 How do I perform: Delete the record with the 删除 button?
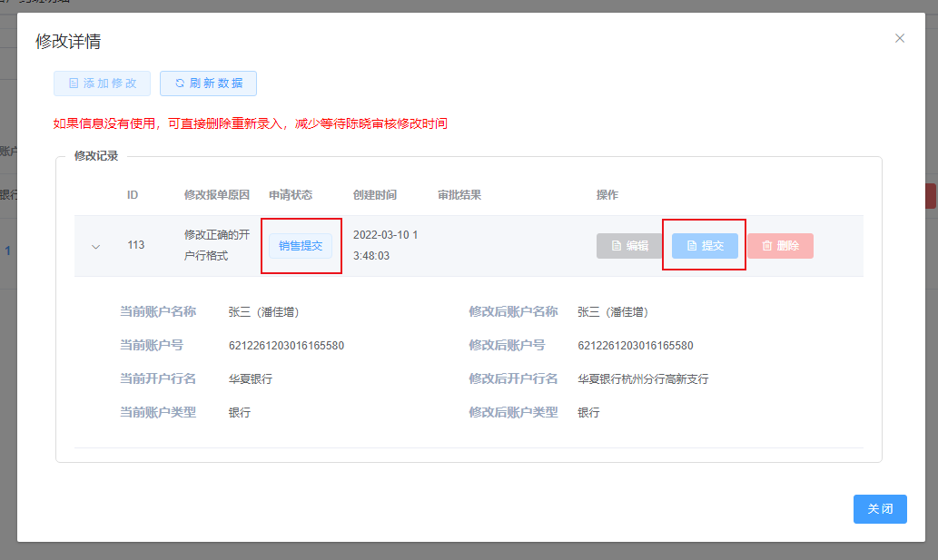(780, 246)
